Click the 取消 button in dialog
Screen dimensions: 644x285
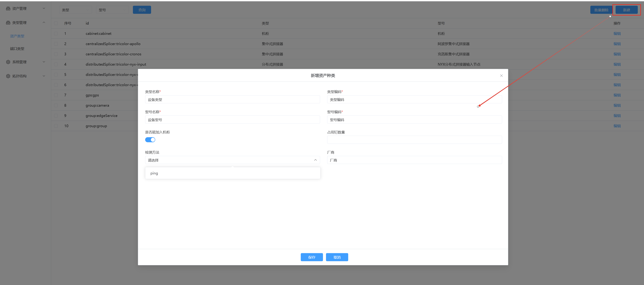pos(337,257)
